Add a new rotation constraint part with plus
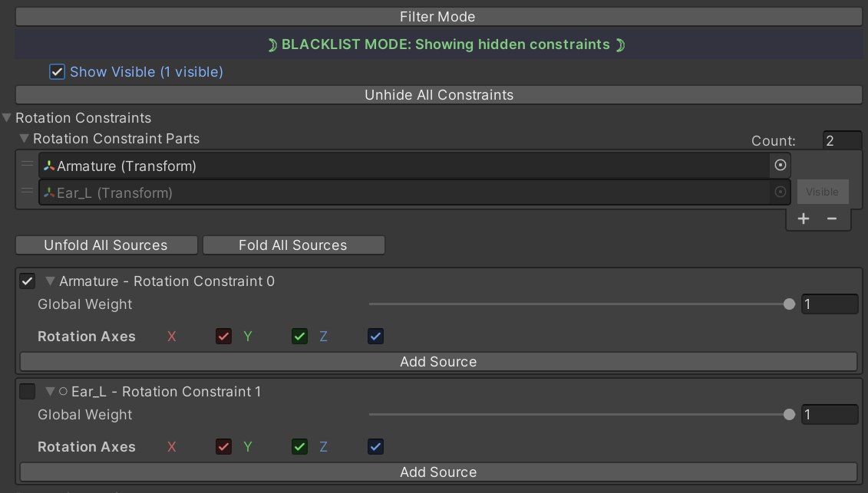Screen dimensions: 868x493 point(804,219)
